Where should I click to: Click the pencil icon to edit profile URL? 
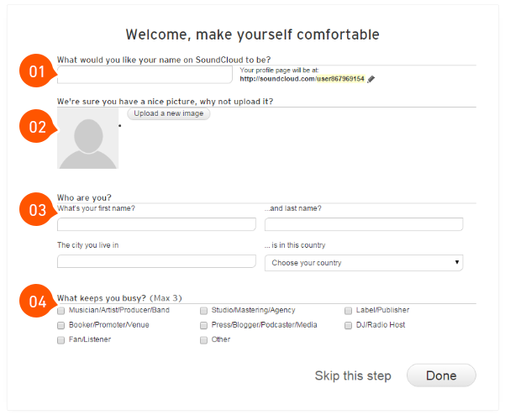tap(371, 79)
